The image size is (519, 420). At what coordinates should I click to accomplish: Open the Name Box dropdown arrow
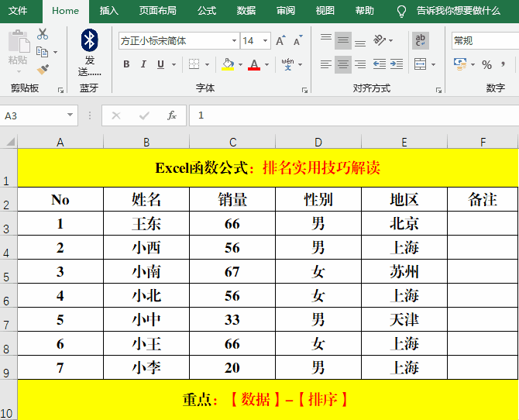click(70, 115)
